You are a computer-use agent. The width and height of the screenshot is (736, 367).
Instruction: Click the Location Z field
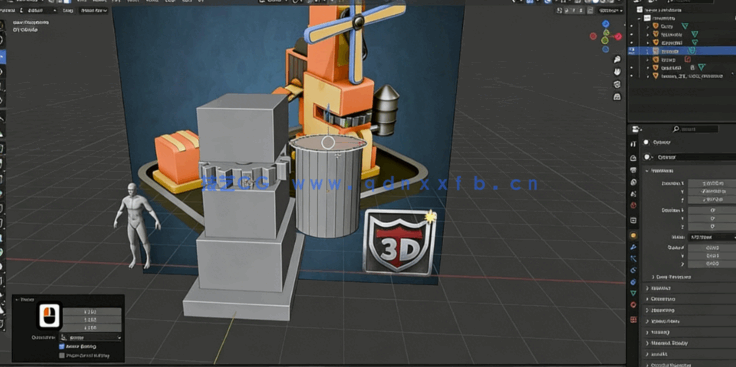click(712, 200)
